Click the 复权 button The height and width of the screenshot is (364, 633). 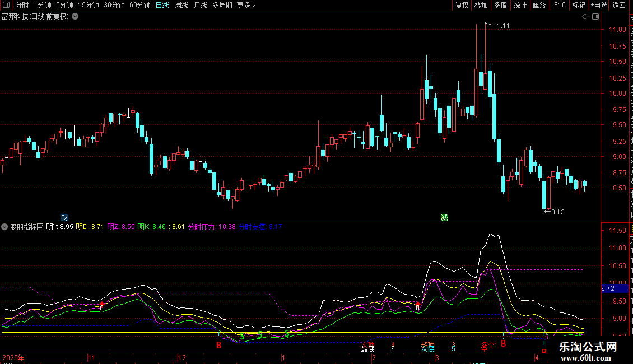462,5
